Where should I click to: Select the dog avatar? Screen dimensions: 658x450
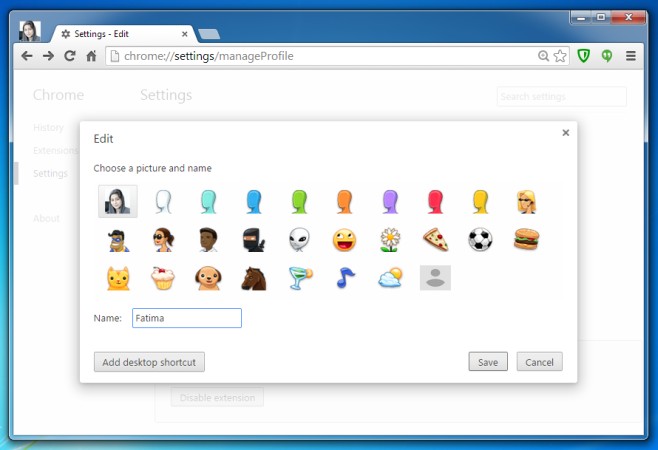pyautogui.click(x=209, y=278)
